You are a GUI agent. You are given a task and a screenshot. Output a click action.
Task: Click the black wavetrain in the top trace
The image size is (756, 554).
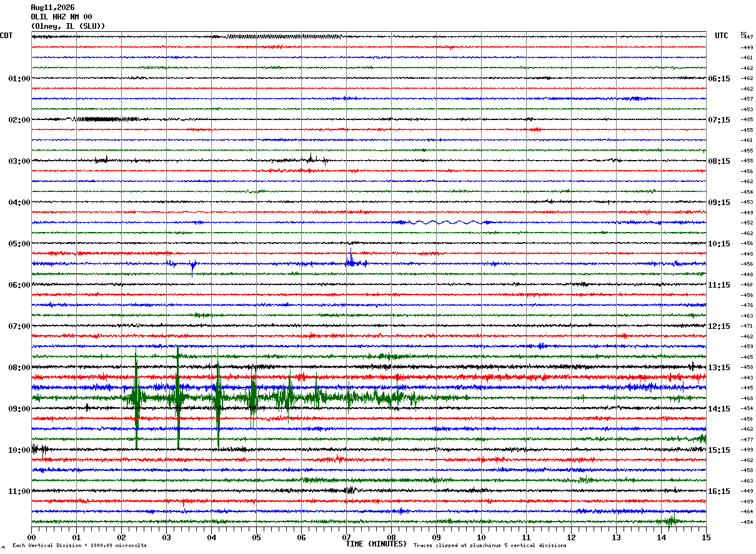[x=284, y=36]
